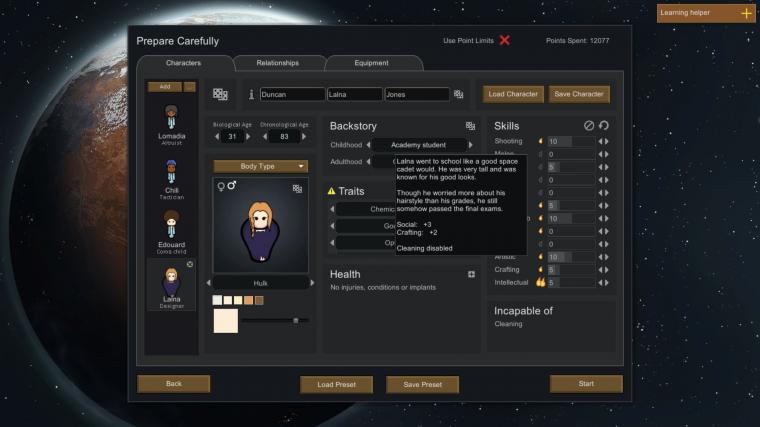Select Lalna the Designer in the character list
This screenshot has width=760, height=427.
pos(172,285)
